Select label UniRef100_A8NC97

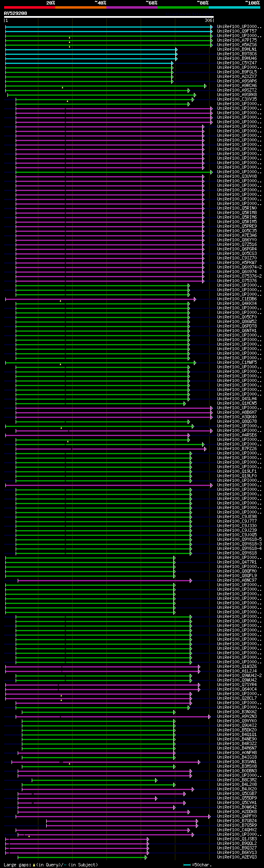237,580
